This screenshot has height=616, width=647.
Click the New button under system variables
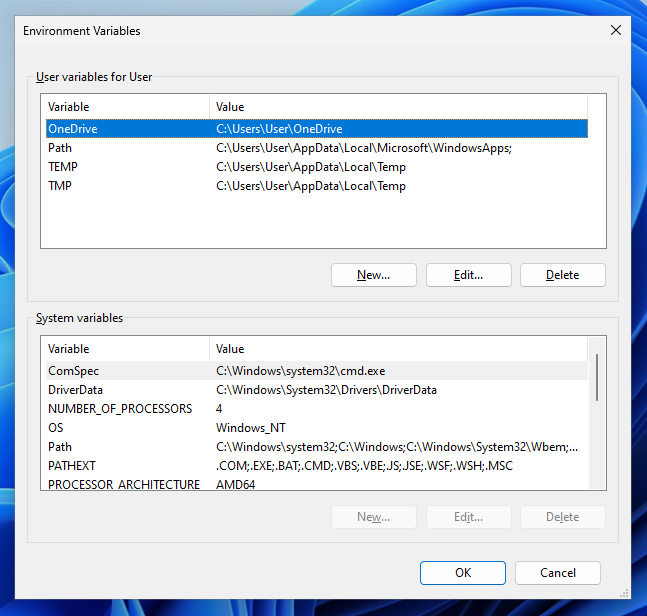(x=373, y=517)
